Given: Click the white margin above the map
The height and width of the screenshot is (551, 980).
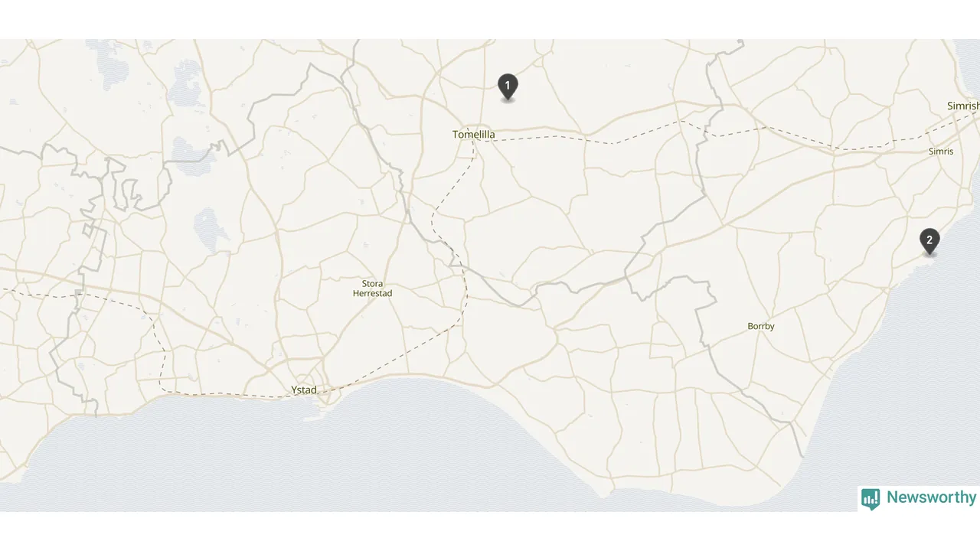Looking at the screenshot, I should [490, 19].
